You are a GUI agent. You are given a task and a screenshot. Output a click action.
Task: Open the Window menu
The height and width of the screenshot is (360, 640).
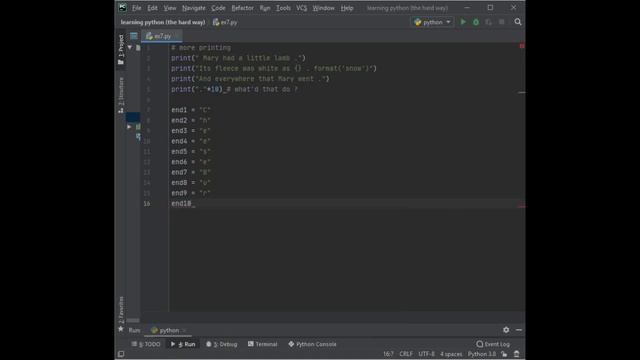tap(323, 8)
